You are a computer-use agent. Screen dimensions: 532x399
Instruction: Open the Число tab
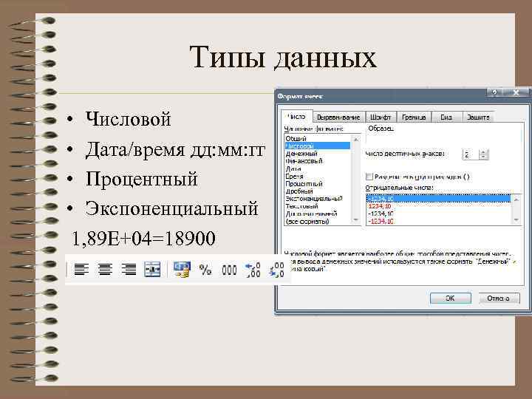coord(296,117)
